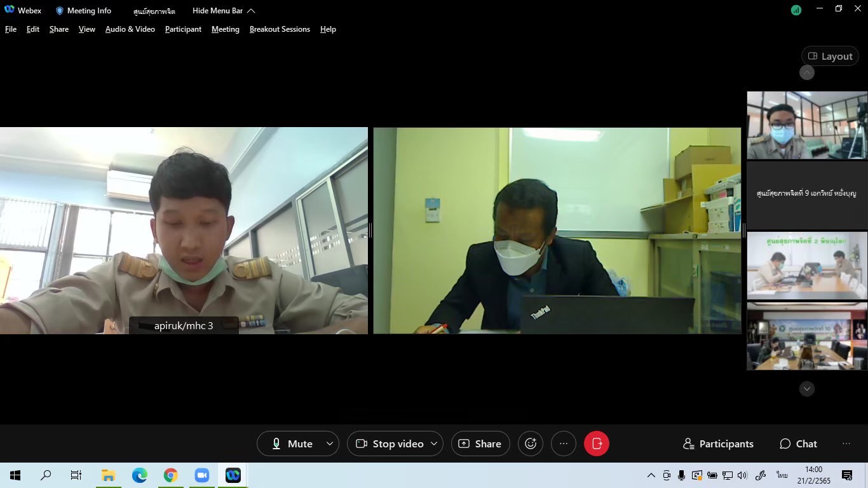Mute the microphone
The width and height of the screenshot is (868, 488).
(292, 444)
